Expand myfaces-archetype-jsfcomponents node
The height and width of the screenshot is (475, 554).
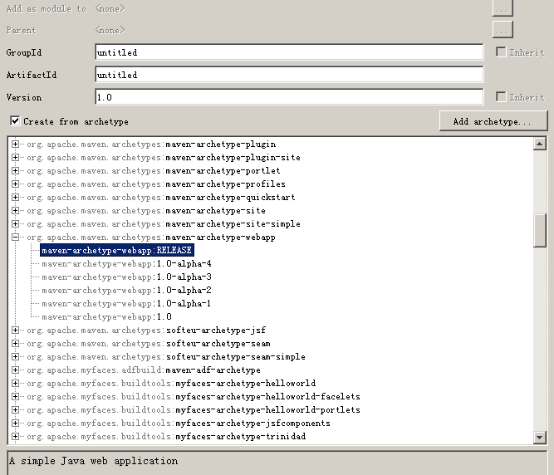(x=15, y=423)
